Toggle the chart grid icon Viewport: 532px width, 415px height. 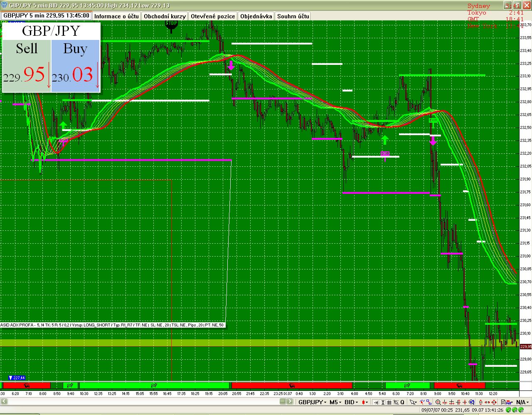[x=389, y=402]
